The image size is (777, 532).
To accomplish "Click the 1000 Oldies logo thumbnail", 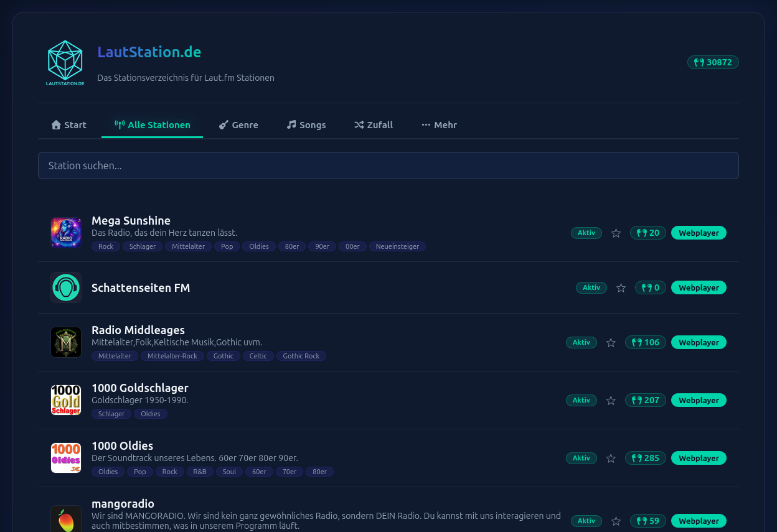I will click(x=66, y=458).
